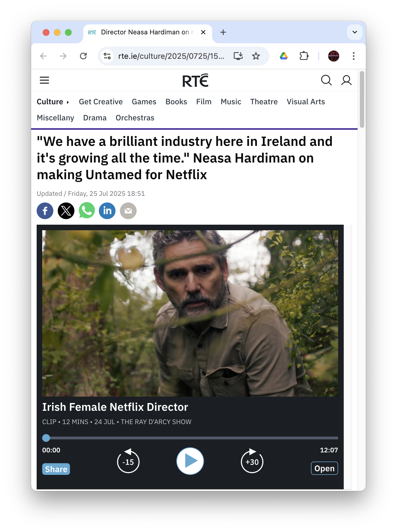Open Chrome's three-dot menu
Image resolution: width=397 pixels, height=532 pixels.
(353, 56)
